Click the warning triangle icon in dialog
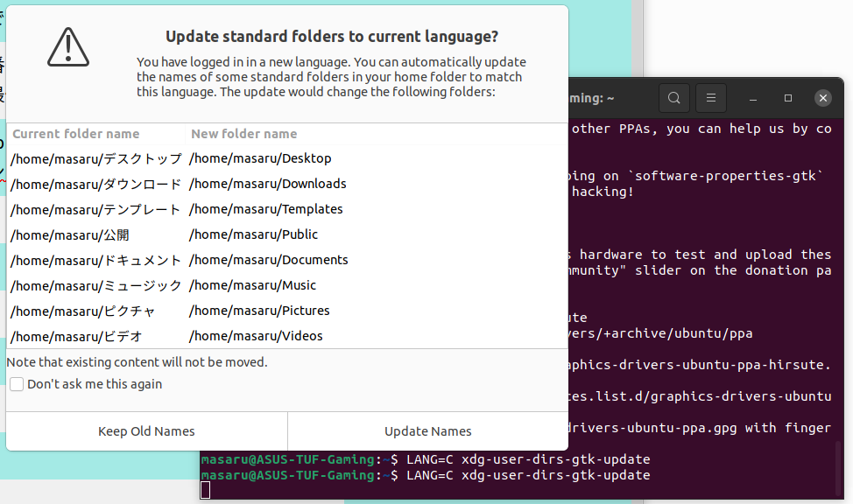 [68, 47]
